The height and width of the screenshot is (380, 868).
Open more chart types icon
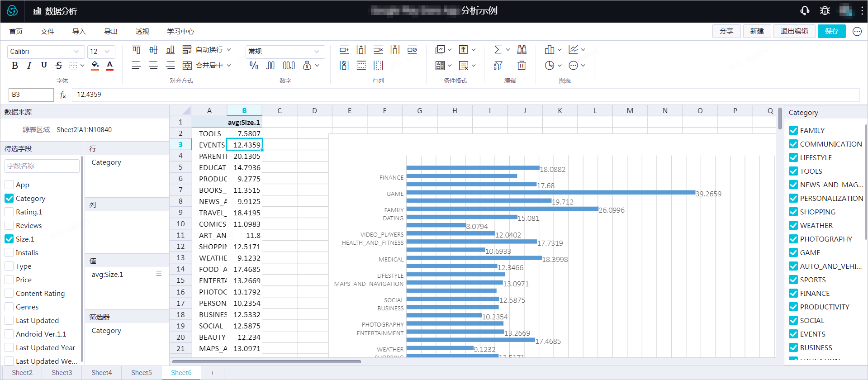tap(573, 66)
